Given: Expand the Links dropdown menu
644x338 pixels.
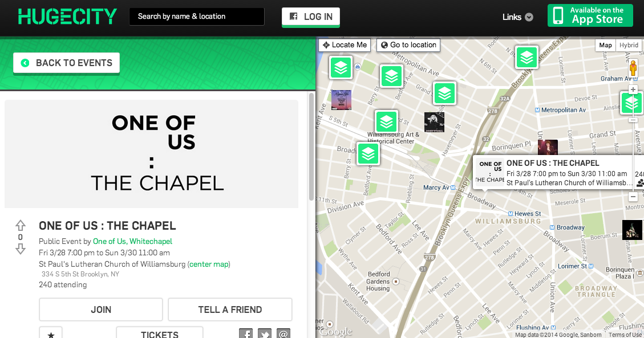Looking at the screenshot, I should (x=517, y=17).
